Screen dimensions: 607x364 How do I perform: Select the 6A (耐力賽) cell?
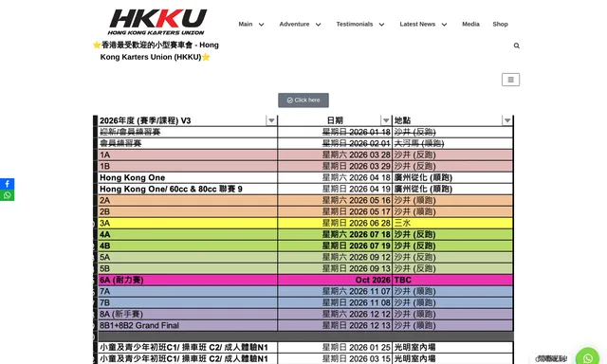click(188, 280)
